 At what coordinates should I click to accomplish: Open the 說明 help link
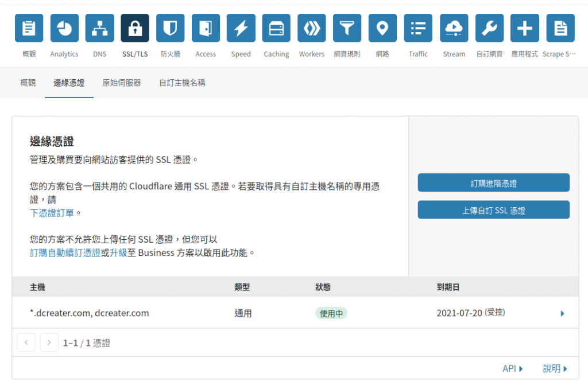click(x=555, y=368)
